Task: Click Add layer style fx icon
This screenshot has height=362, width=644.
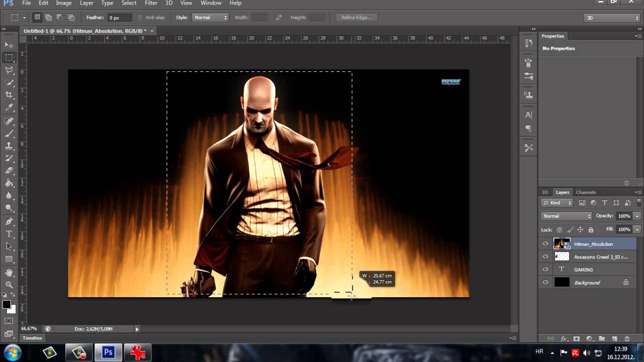Action: pyautogui.click(x=564, y=339)
